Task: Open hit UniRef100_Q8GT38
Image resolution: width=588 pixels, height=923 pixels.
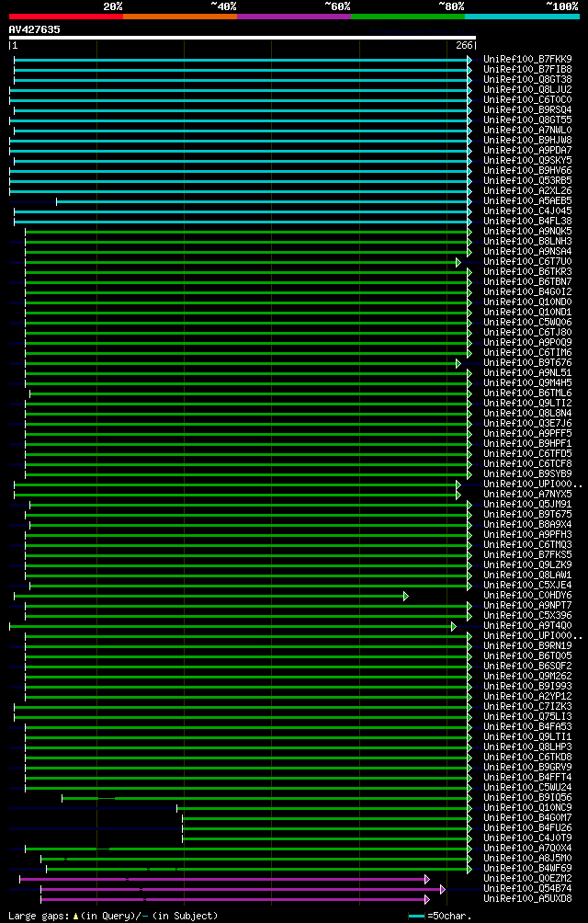Action: (x=527, y=79)
